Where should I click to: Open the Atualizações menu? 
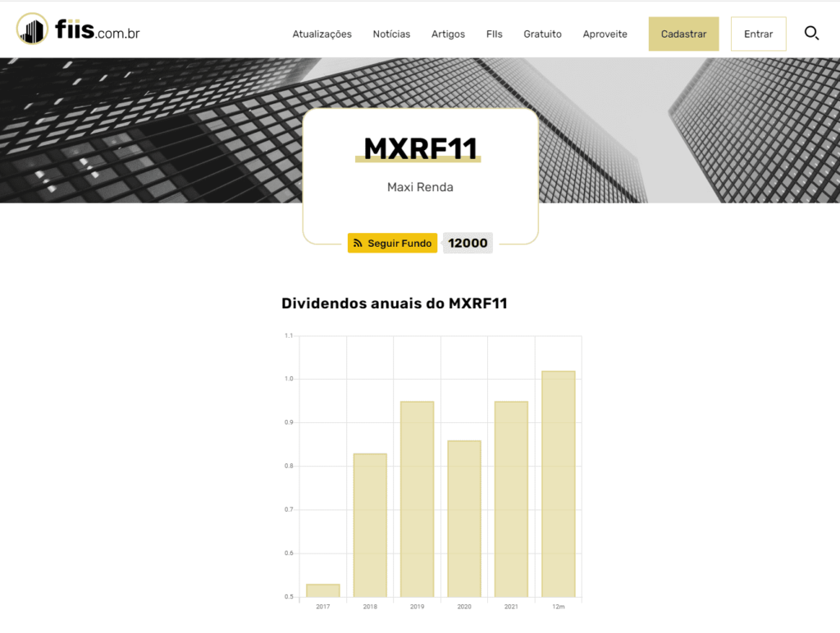click(x=322, y=34)
